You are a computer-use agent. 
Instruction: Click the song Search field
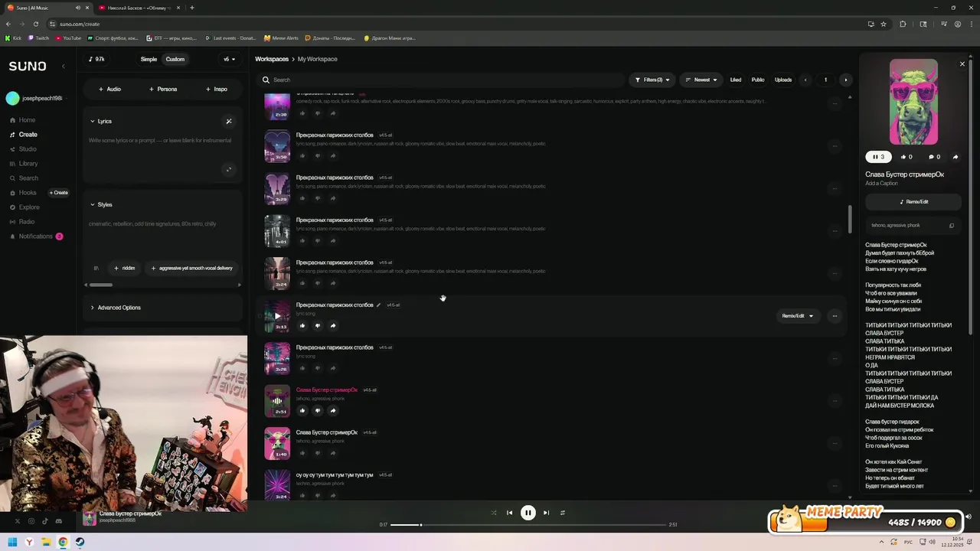click(x=440, y=80)
